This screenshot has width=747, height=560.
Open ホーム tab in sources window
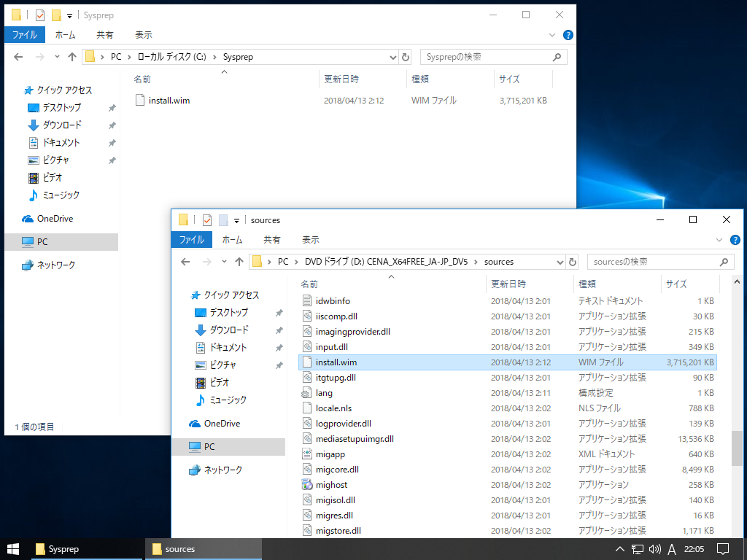coord(233,239)
